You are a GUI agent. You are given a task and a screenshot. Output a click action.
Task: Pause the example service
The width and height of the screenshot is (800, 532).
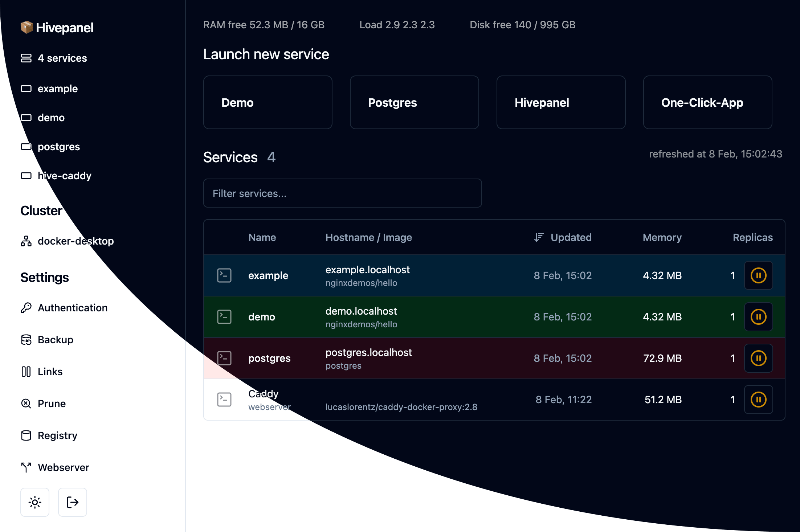pyautogui.click(x=758, y=275)
